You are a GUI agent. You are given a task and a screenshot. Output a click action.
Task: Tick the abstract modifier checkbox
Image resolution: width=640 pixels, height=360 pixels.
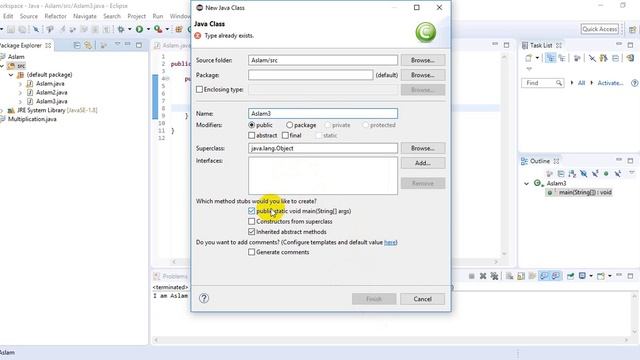(251, 135)
